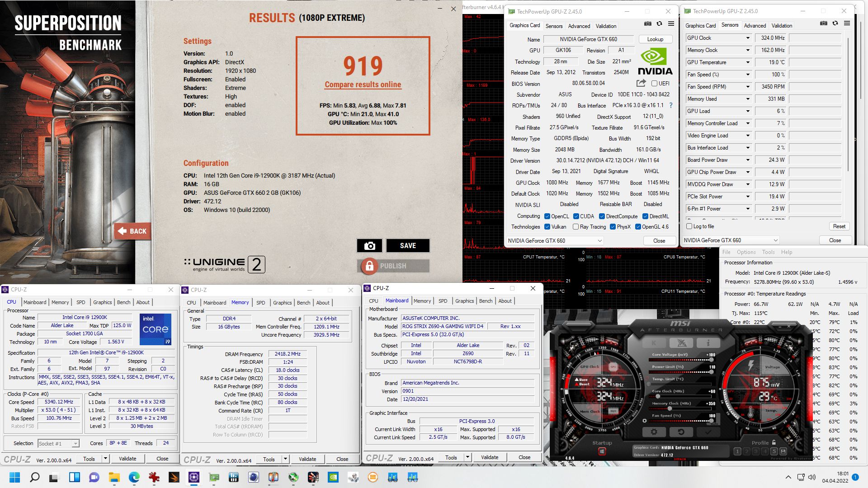Toggle CUDA checkbox in GPU-Z
Screen dimensions: 868x488
tap(576, 216)
